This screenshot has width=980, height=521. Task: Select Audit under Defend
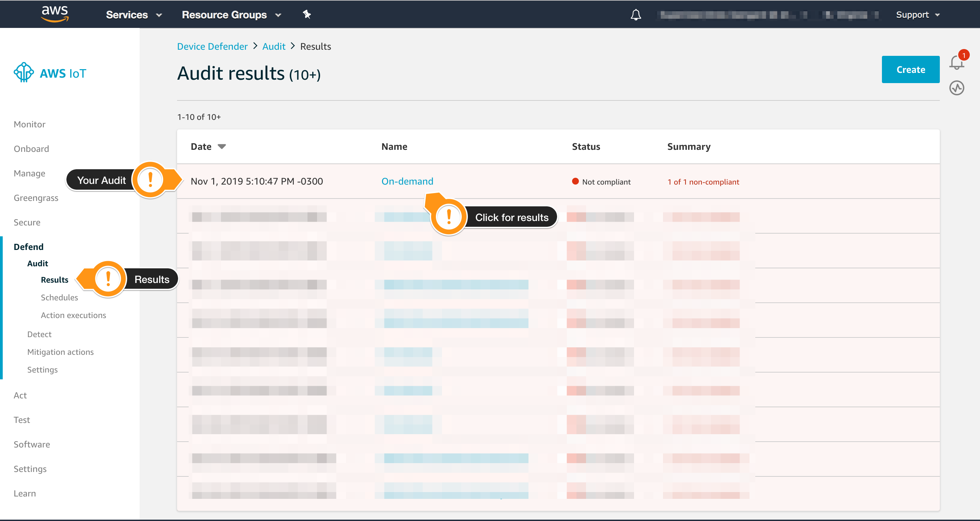(x=38, y=263)
